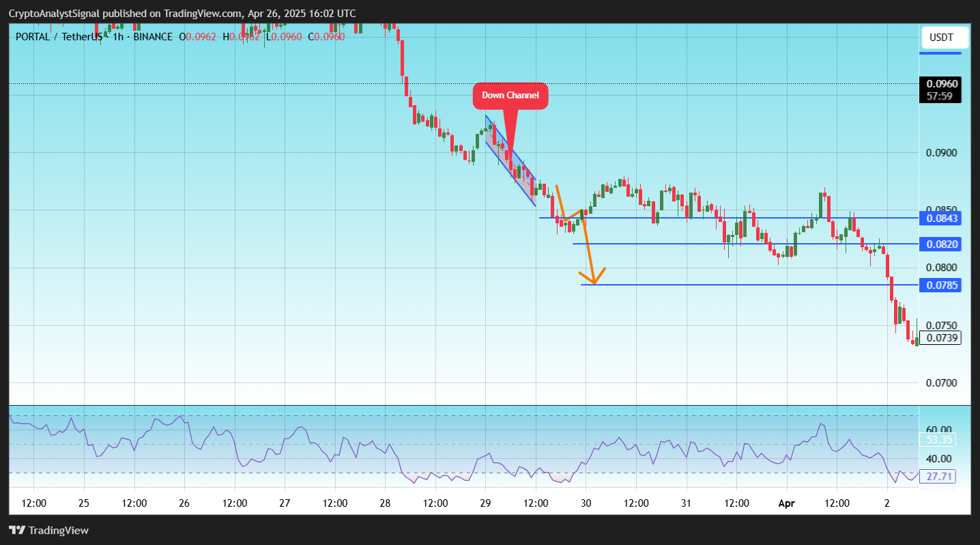Click the 30 date label on time axis

point(586,503)
